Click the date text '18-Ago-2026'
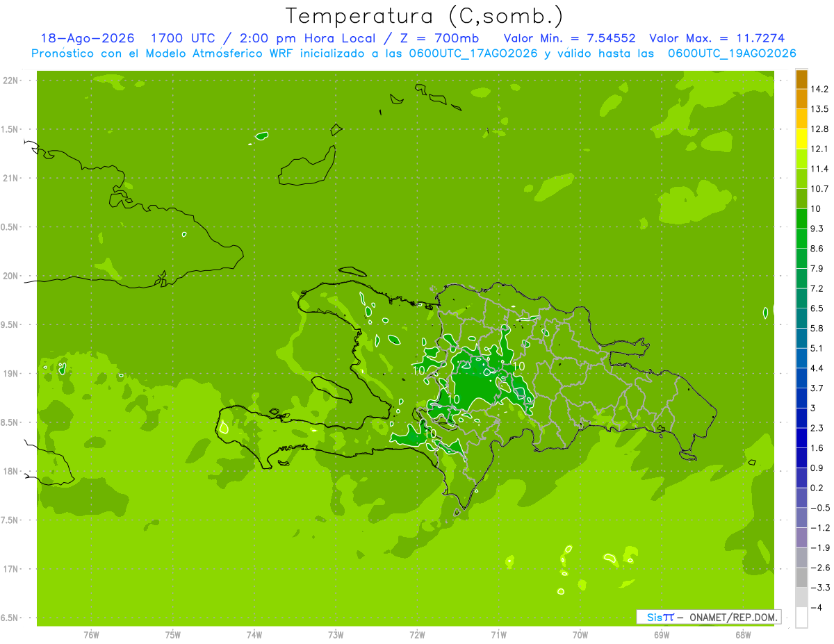This screenshot has width=834, height=644. (86, 38)
